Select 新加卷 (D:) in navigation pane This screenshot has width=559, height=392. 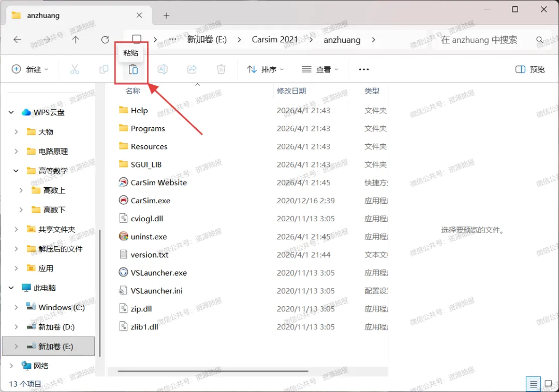[49, 327]
